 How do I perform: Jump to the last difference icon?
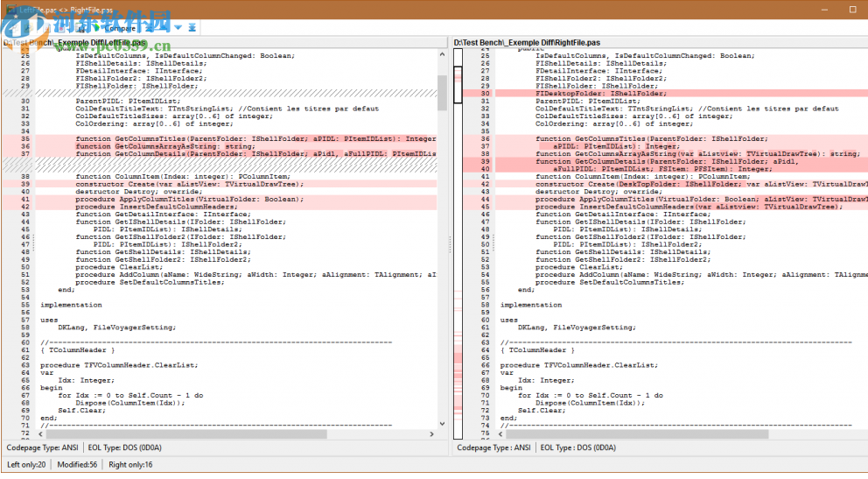coord(192,28)
